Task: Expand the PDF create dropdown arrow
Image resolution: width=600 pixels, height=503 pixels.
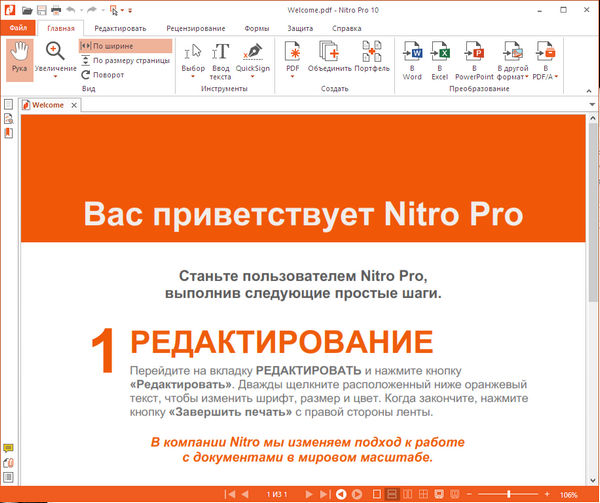Action: [293, 77]
